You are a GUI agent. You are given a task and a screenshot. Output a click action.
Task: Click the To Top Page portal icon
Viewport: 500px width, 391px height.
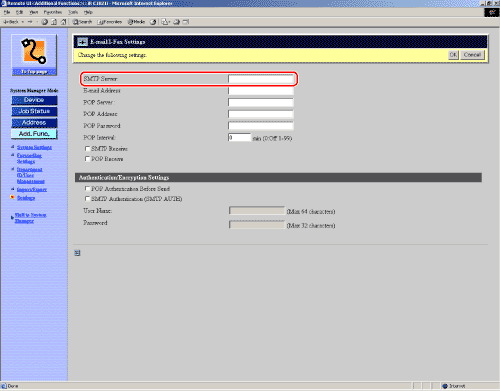[x=34, y=55]
